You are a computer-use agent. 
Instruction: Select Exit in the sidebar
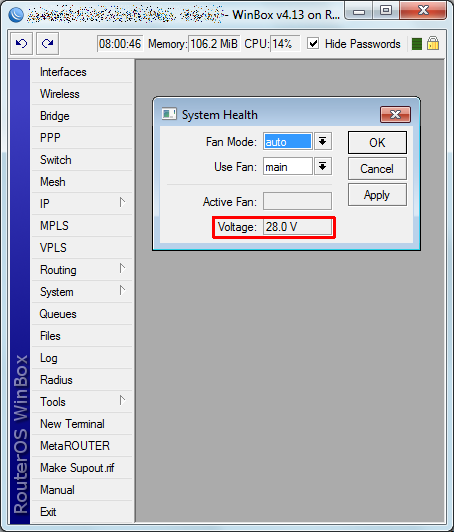(82, 512)
